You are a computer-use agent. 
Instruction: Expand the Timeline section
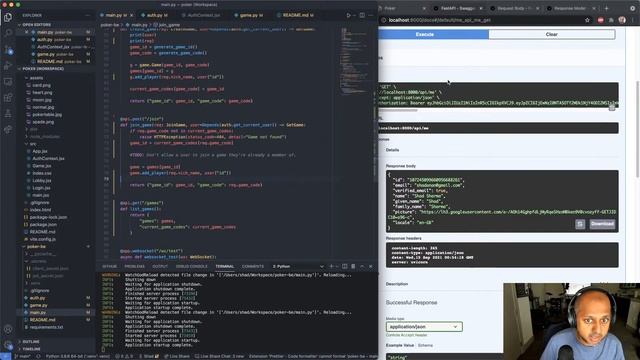click(x=31, y=349)
